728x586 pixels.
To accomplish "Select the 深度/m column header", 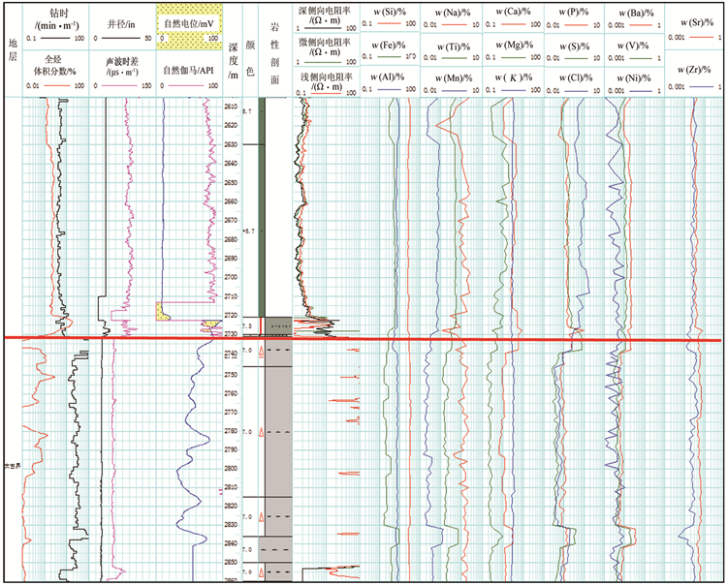I will point(234,52).
